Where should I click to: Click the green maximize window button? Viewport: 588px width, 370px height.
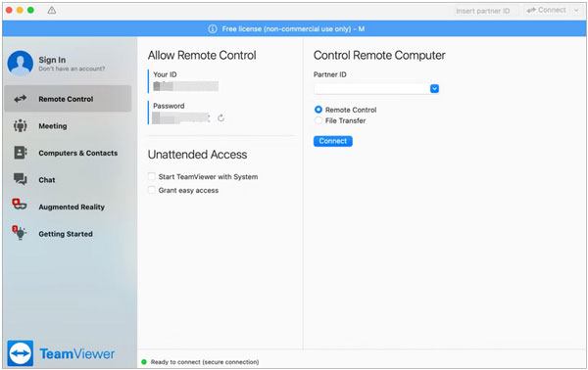point(30,10)
